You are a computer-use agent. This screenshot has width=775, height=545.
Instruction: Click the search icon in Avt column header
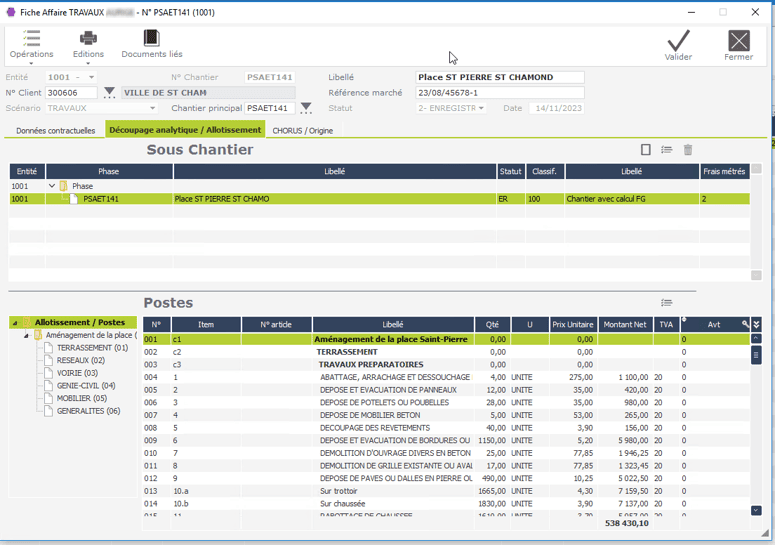click(x=744, y=325)
